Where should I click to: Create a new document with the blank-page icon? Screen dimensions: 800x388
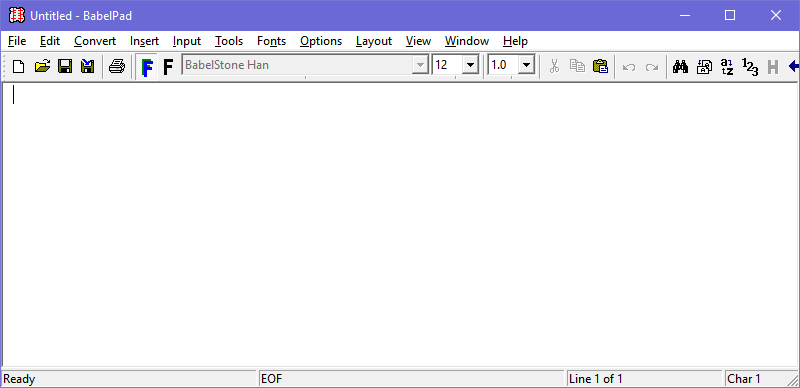click(x=18, y=66)
